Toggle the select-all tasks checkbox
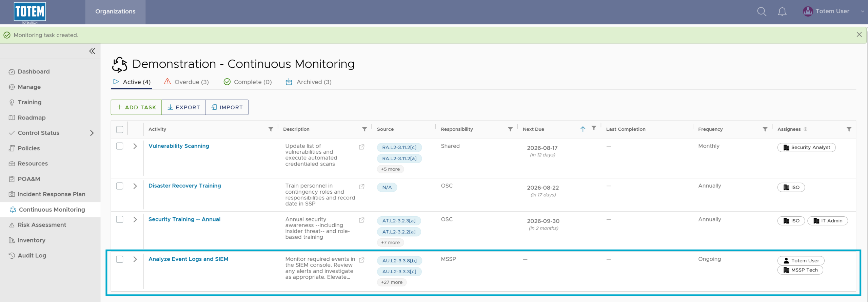868x302 pixels. (120, 129)
